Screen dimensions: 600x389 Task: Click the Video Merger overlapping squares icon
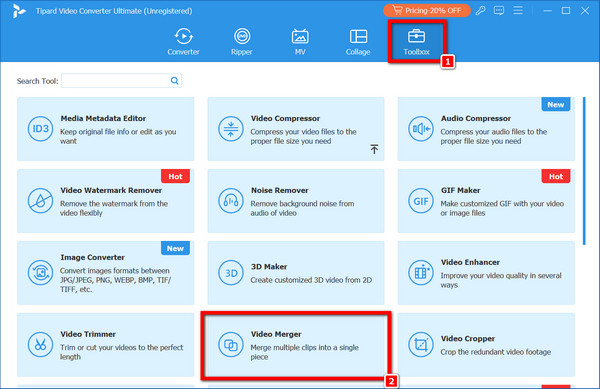pyautogui.click(x=231, y=345)
